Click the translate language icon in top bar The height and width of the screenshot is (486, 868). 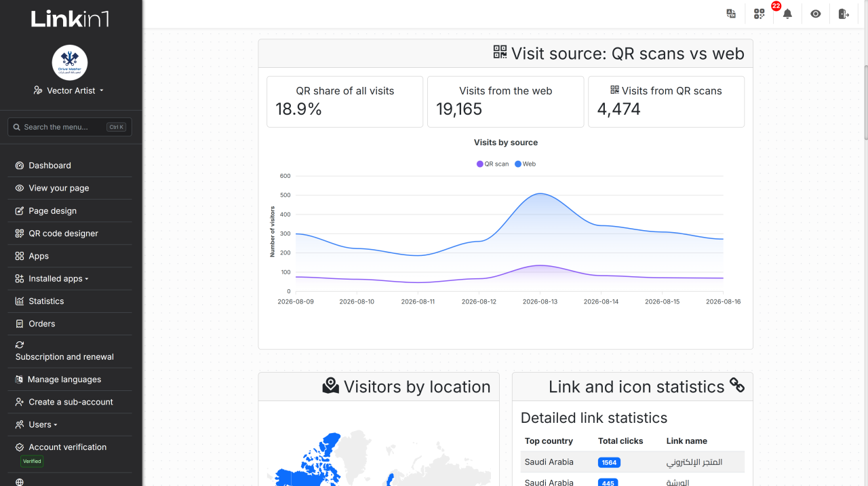click(x=731, y=14)
